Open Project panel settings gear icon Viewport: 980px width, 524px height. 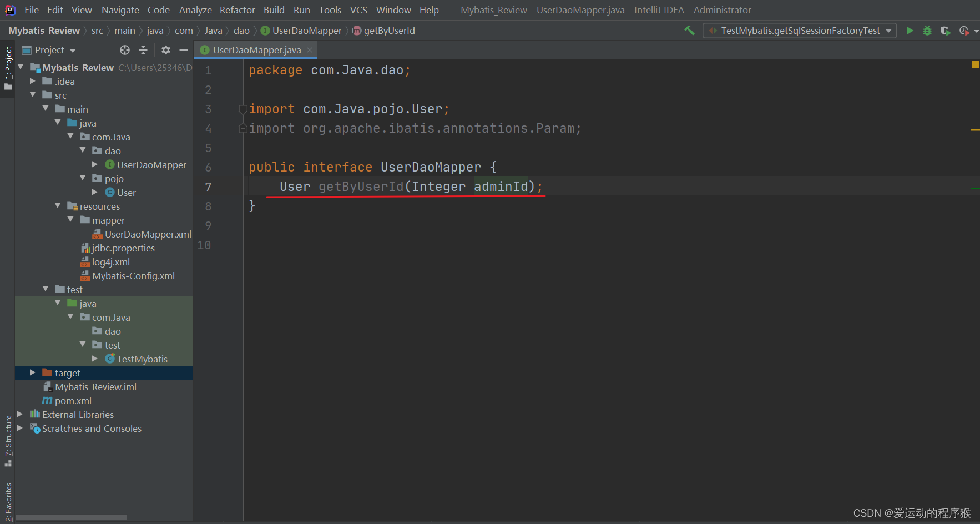[165, 50]
